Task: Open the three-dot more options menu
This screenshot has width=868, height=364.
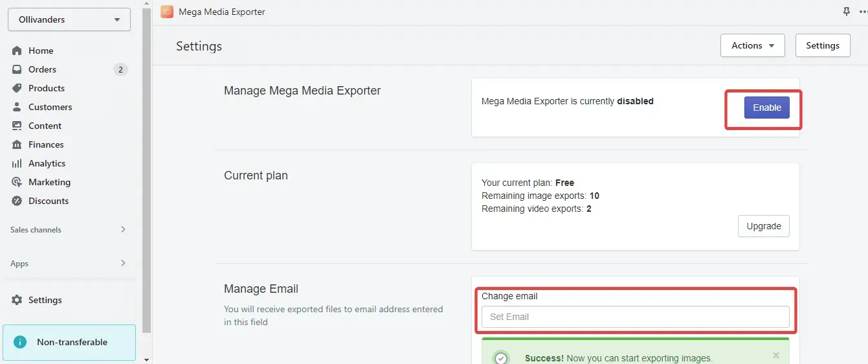Action: 863,12
